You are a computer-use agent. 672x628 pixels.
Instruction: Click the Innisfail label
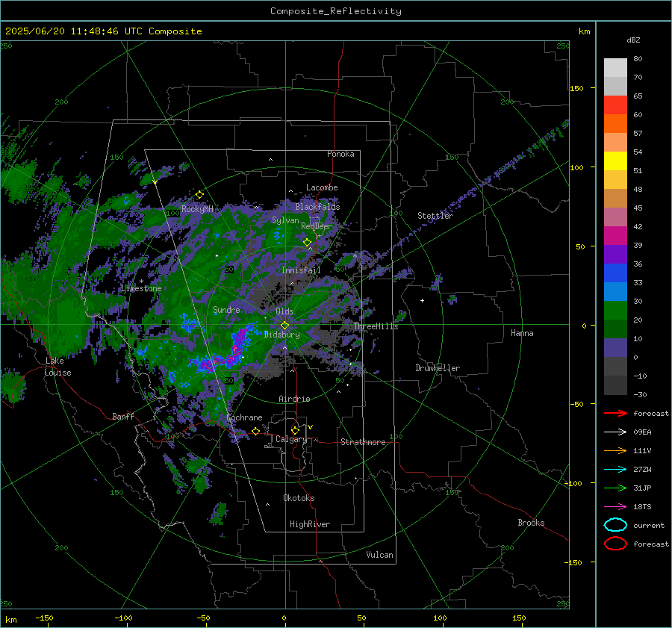pos(301,270)
